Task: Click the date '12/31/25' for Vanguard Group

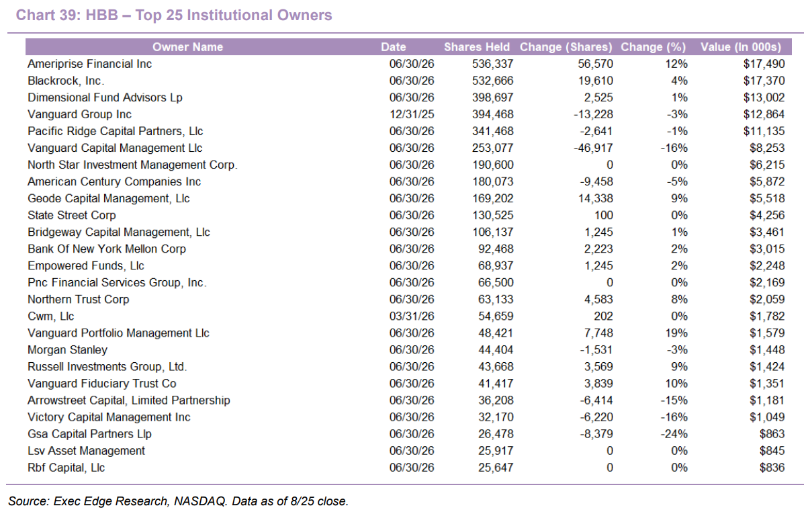Action: [x=412, y=114]
